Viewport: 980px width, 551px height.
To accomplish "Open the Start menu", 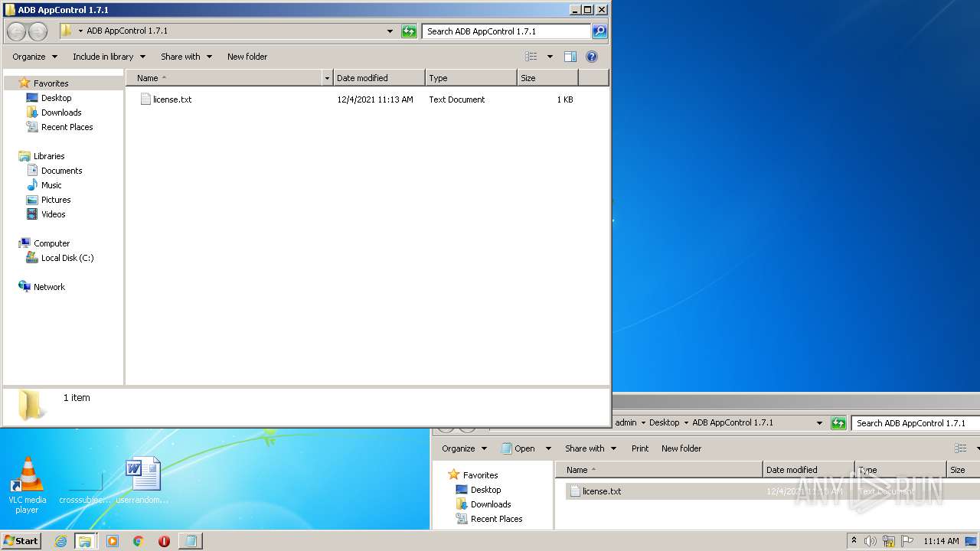I will (x=21, y=541).
